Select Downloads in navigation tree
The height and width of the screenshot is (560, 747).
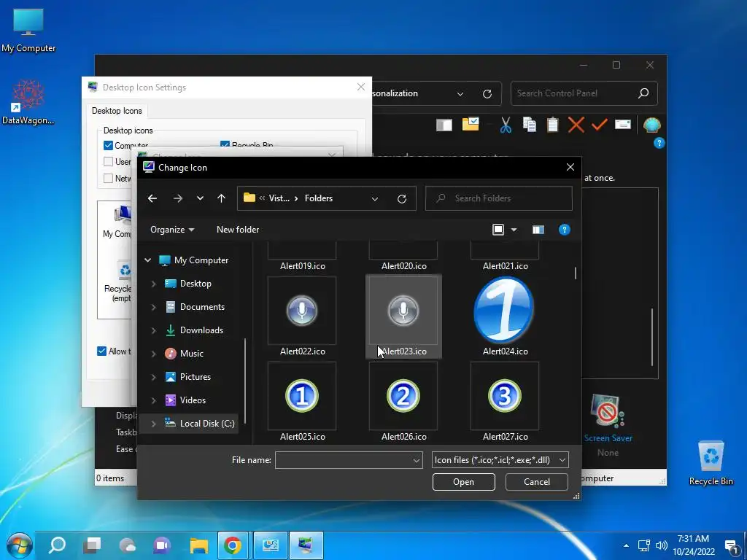(x=201, y=330)
